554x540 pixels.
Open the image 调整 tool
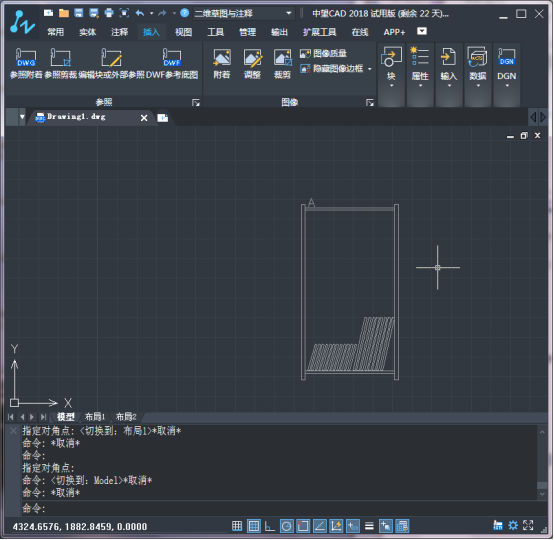pyautogui.click(x=252, y=64)
